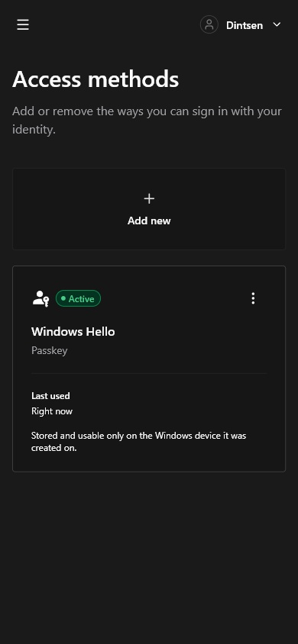The image size is (298, 644).
Task: Click the add or remove sign-in subtitle
Action: [147, 121]
